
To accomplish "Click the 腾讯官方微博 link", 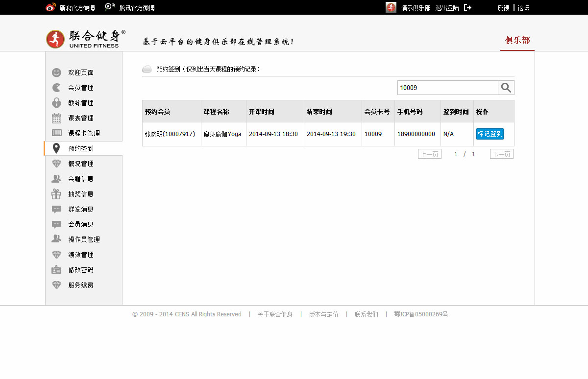I will (x=137, y=8).
